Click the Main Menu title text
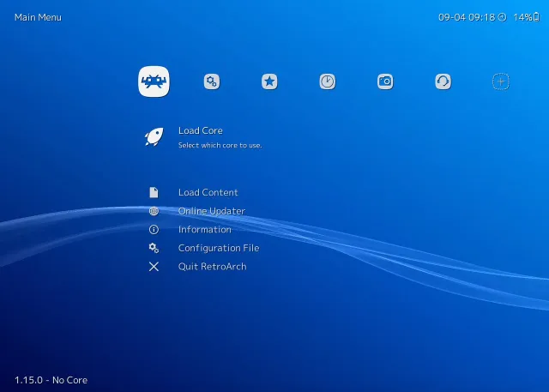This screenshot has width=549, height=392. pyautogui.click(x=38, y=17)
